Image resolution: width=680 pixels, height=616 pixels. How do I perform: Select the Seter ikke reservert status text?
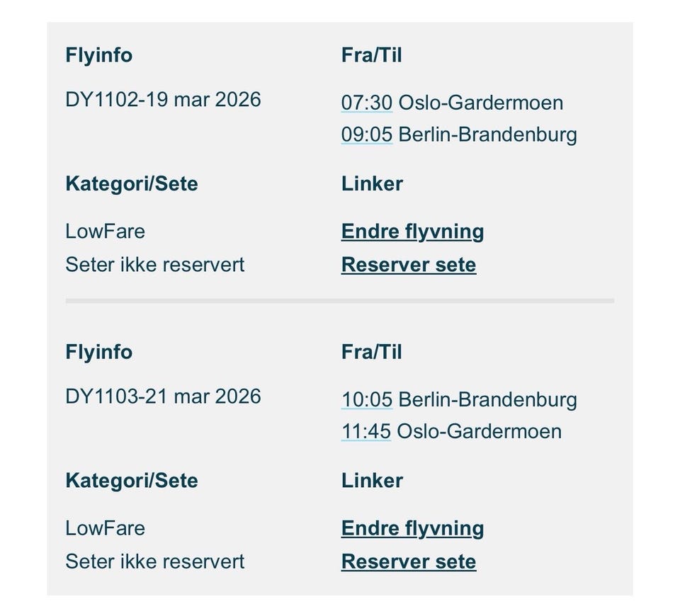(x=155, y=265)
